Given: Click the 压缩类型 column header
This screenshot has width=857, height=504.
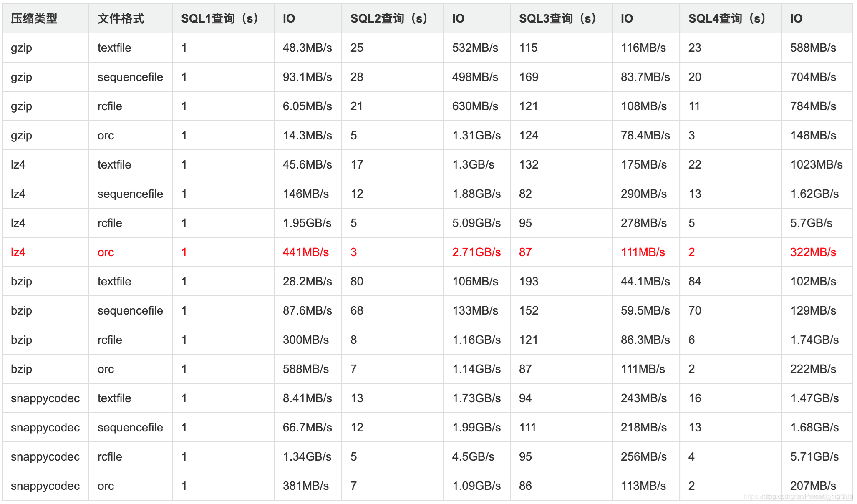Looking at the screenshot, I should (34, 18).
